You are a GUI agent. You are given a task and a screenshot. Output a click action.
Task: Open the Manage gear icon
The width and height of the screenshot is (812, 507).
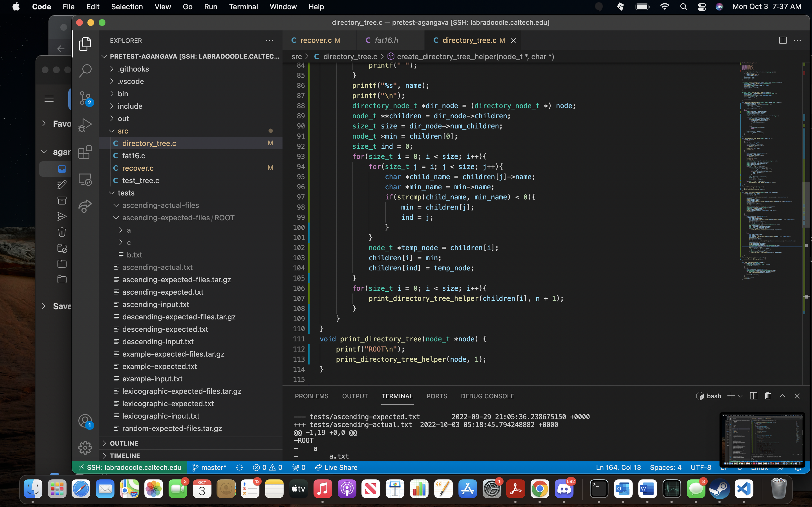[x=85, y=448]
